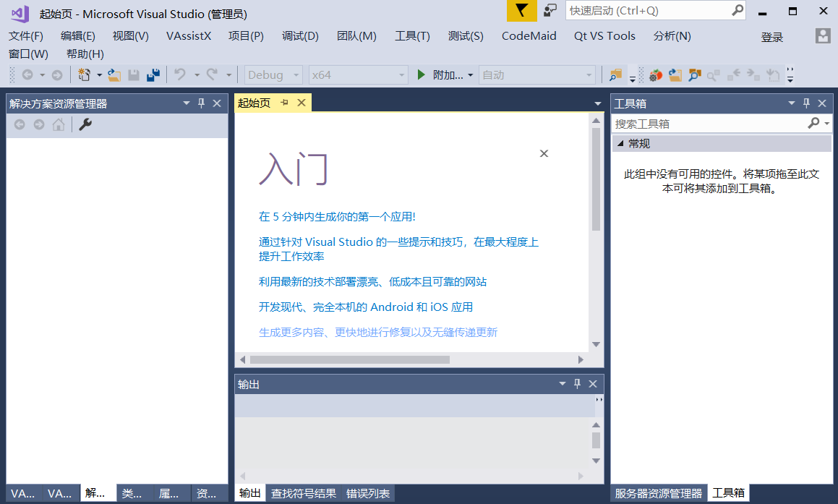Click the Undo arrow icon

point(180,74)
